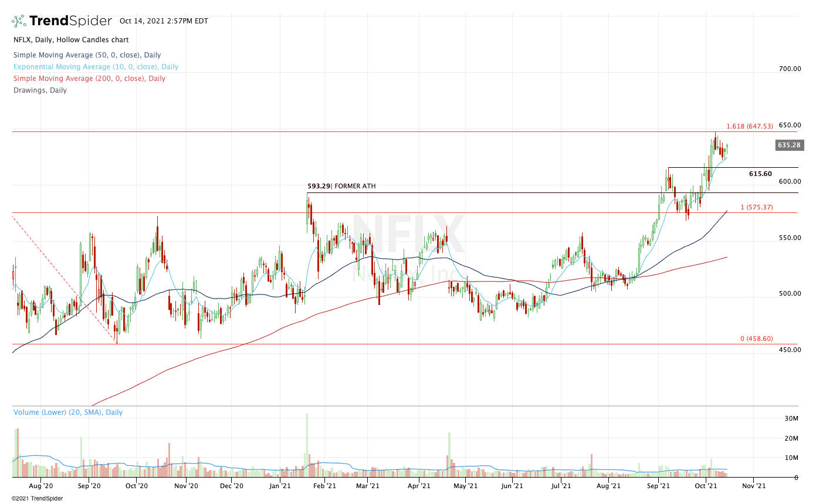
Task: Click the 600.00 price axis label
Action: [790, 181]
